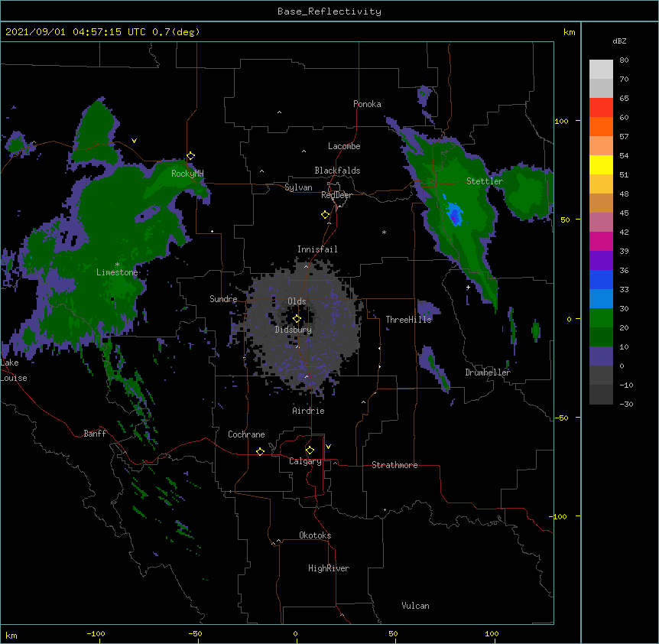The height and width of the screenshot is (644, 659).
Task: Click the ThreeHills city label
Action: [x=408, y=320]
